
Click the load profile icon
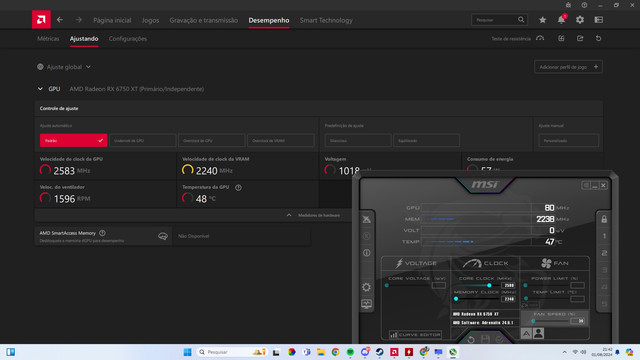[x=561, y=38]
